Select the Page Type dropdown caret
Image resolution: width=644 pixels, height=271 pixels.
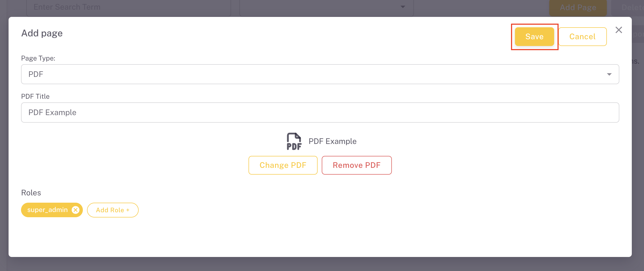point(609,74)
